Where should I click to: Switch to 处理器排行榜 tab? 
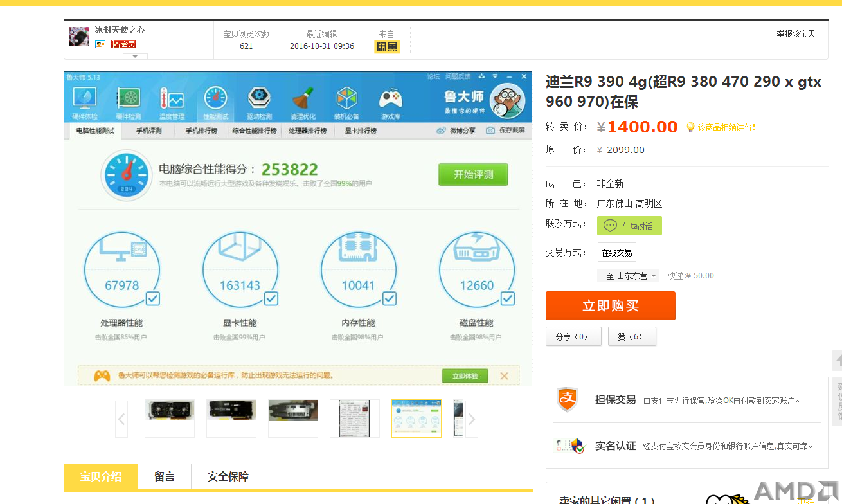(x=307, y=130)
